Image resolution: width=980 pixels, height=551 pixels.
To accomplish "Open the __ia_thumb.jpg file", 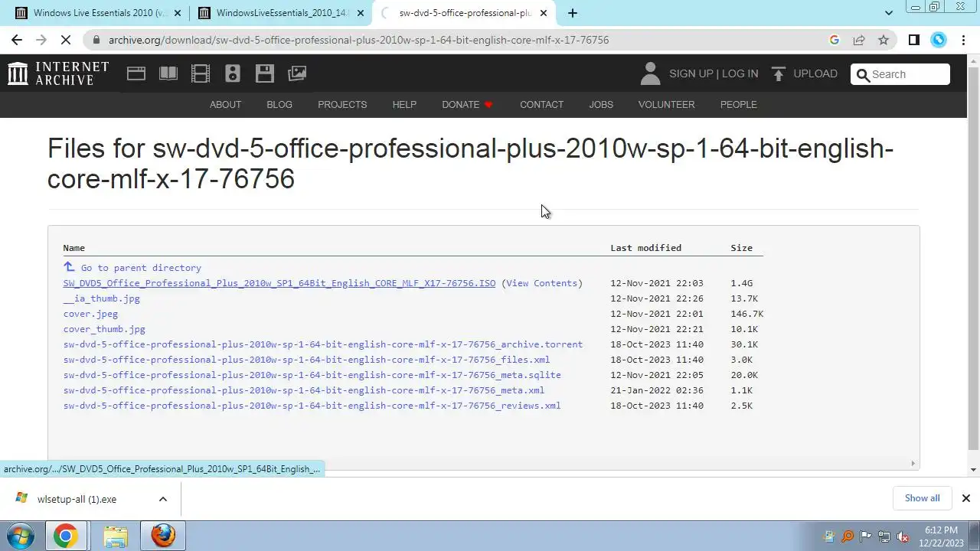I will click(102, 298).
